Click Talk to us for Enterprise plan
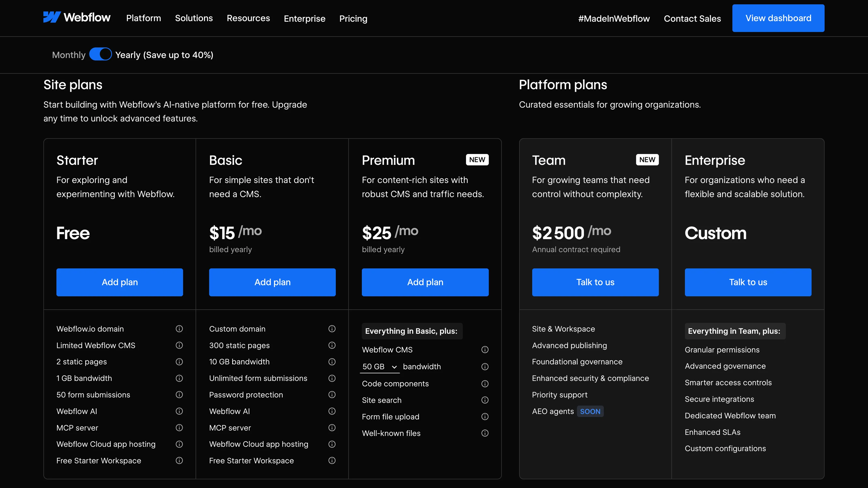 point(748,282)
